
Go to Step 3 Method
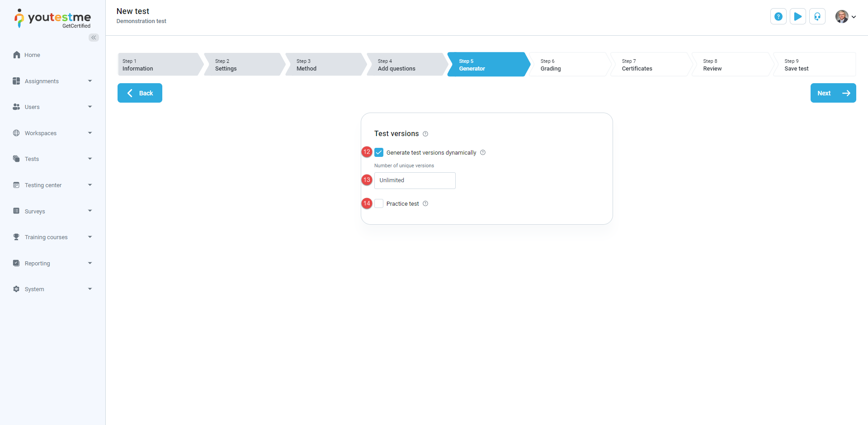(326, 64)
